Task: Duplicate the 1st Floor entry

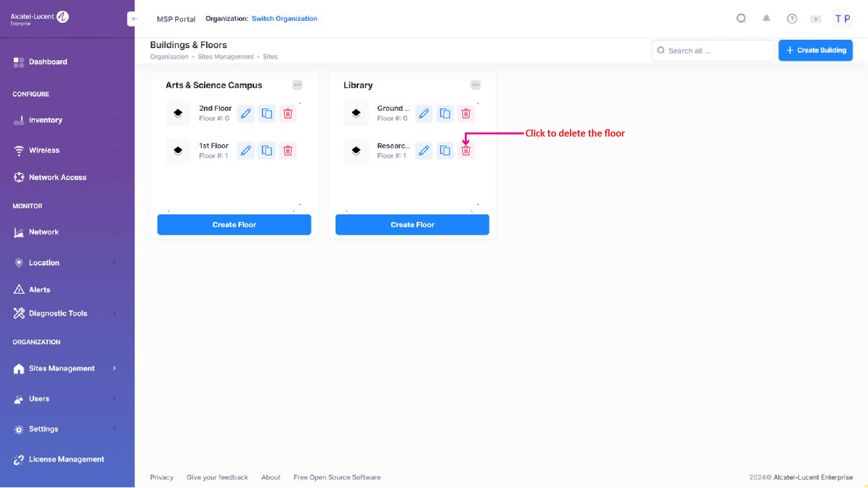Action: tap(267, 150)
